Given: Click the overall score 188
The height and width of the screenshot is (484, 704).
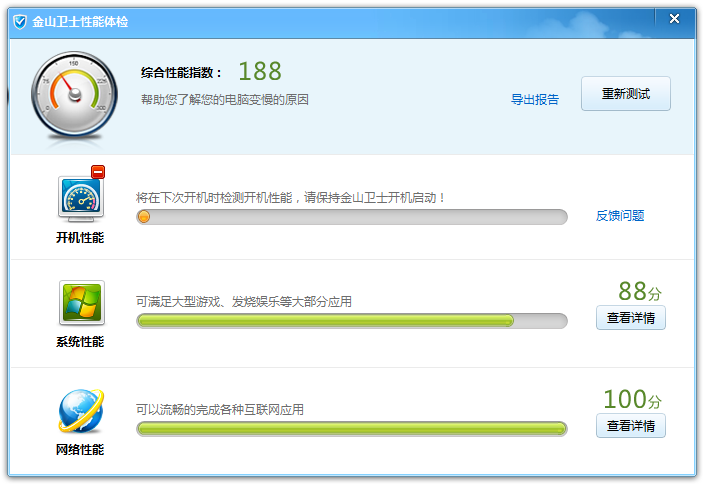Looking at the screenshot, I should 260,71.
